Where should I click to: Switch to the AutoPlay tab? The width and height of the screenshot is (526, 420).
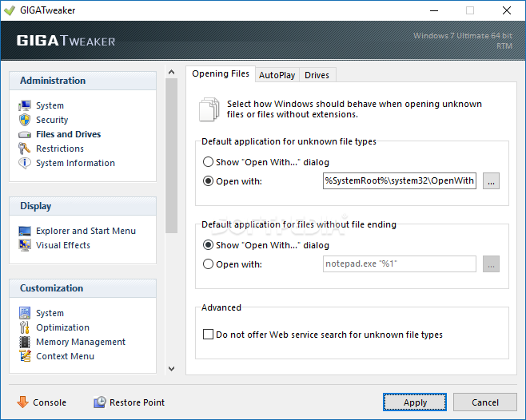(x=277, y=75)
